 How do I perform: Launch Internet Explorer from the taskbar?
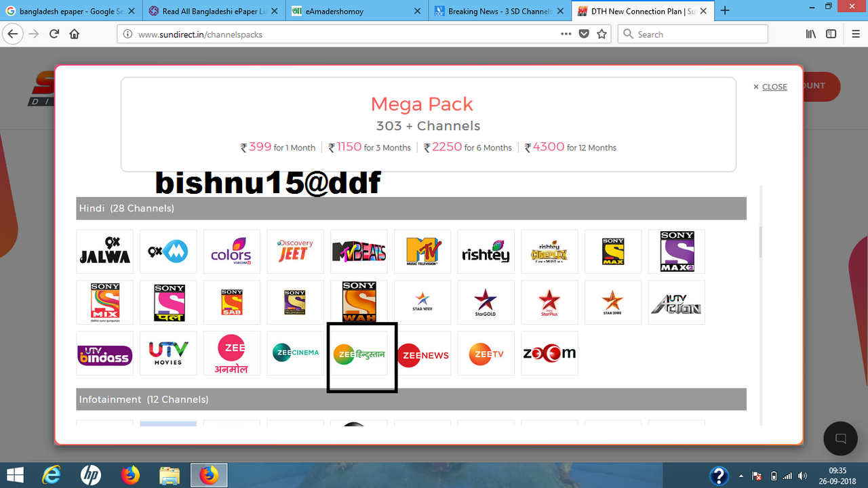point(52,475)
